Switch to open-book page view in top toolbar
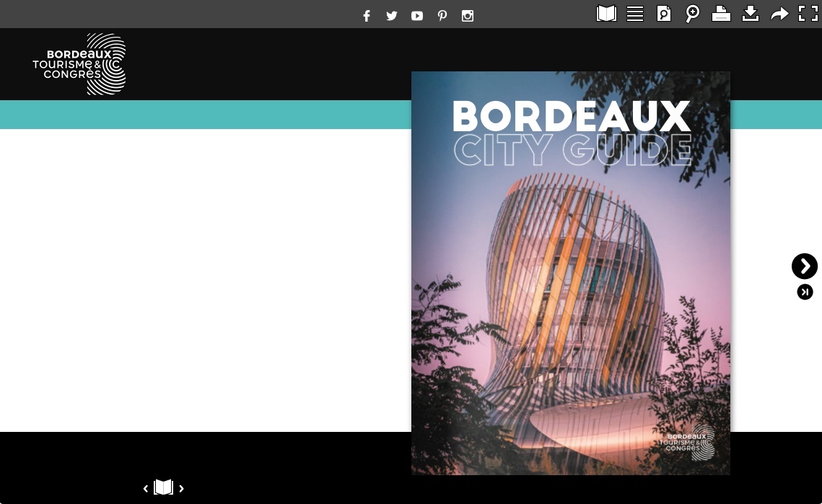The image size is (822, 504). (x=606, y=14)
